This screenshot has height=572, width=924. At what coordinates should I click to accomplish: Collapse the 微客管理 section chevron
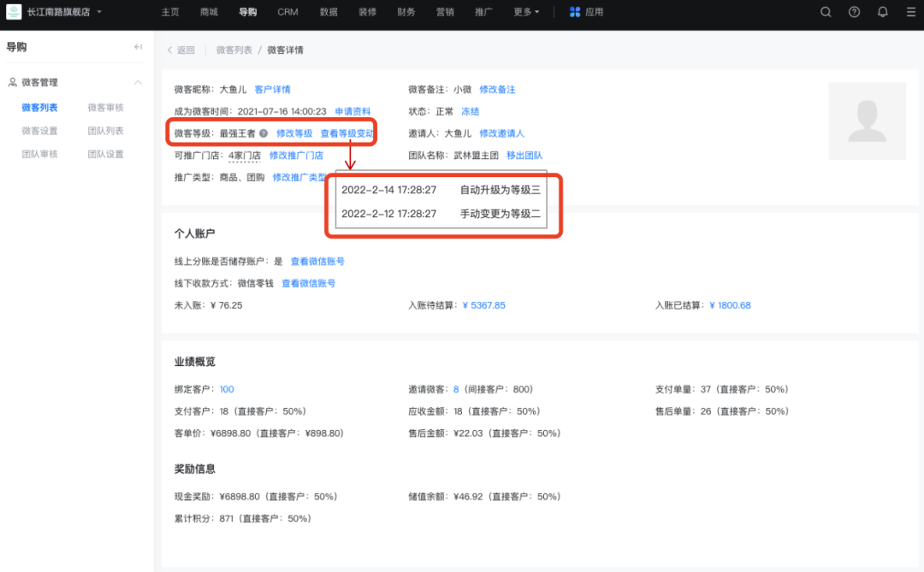coord(138,82)
